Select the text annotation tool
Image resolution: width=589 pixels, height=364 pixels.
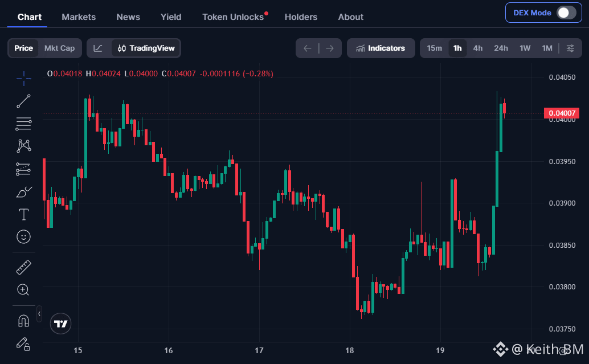coord(24,215)
